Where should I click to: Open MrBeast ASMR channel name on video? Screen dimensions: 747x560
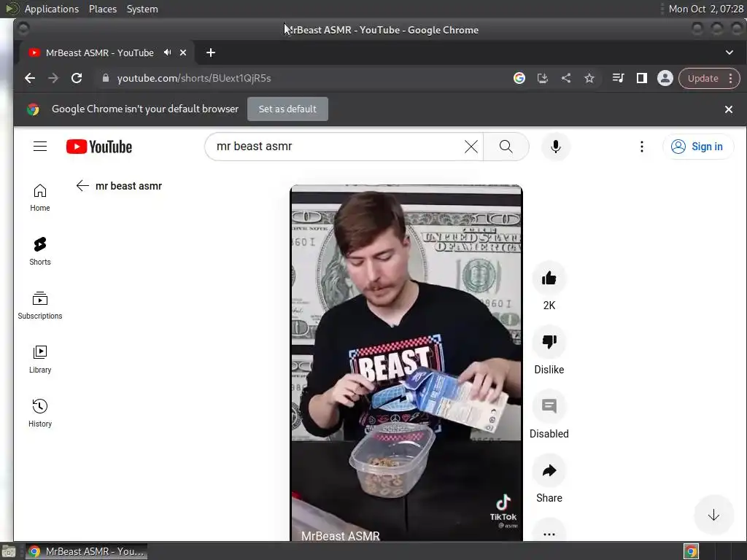point(341,536)
